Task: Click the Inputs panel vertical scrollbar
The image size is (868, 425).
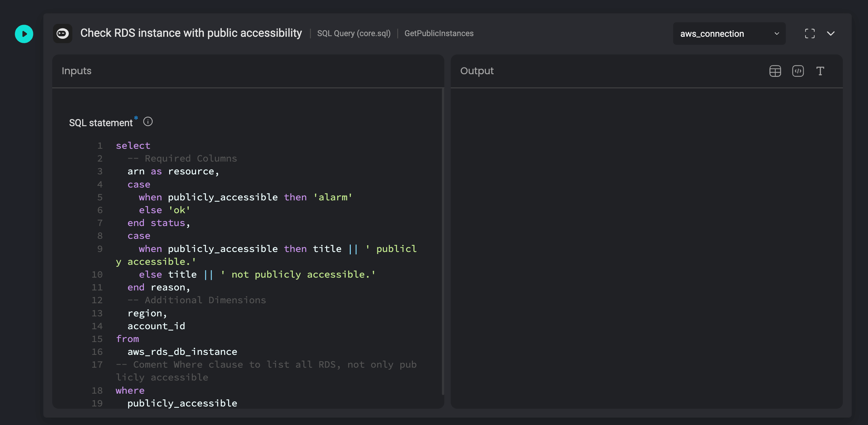Action: [443, 242]
